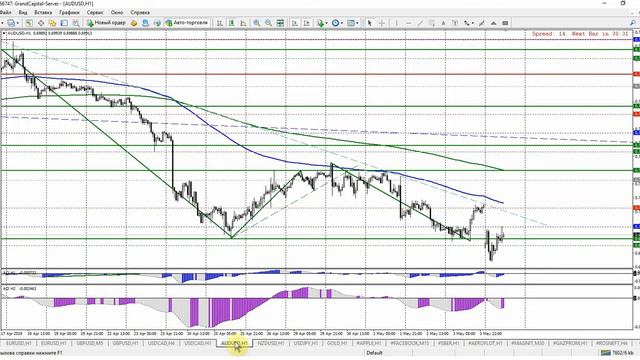Image resolution: width=640 pixels, height=360 pixels.
Task: Switch to the USDJPY,H1 chart tab
Action: [306, 343]
